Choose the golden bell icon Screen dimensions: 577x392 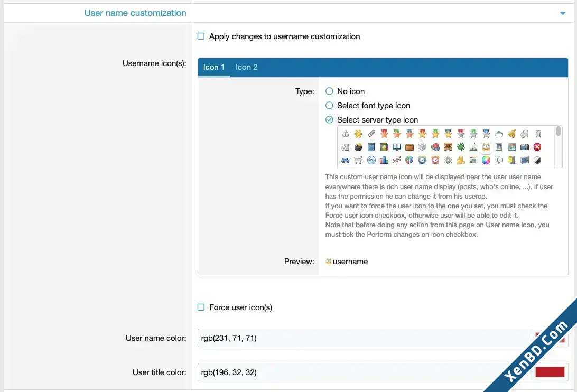point(511,134)
